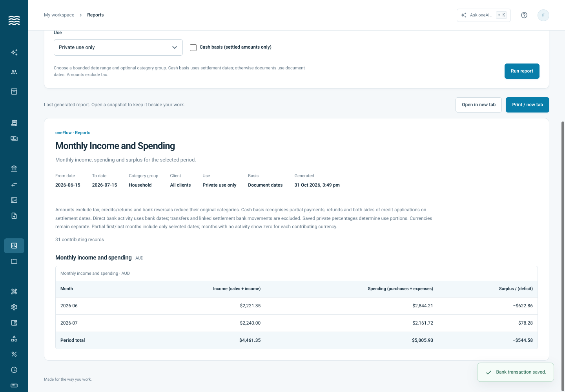Open the percent tax rates sidebar icon
This screenshot has width=565, height=392.
pos(14,354)
